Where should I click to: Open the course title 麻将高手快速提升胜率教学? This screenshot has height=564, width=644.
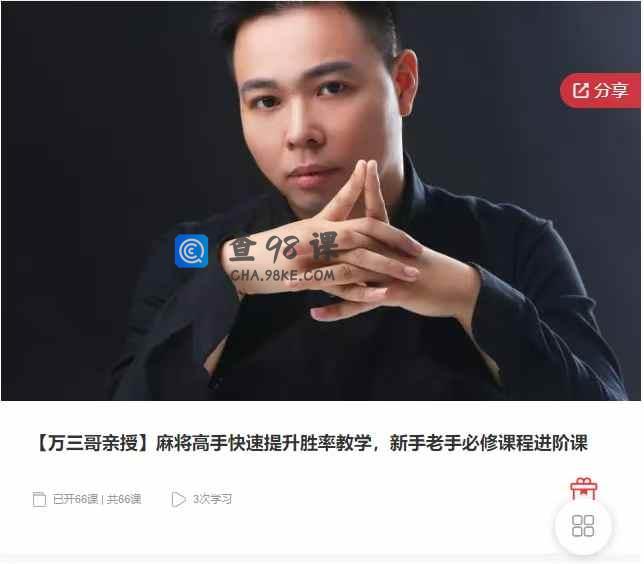click(264, 443)
